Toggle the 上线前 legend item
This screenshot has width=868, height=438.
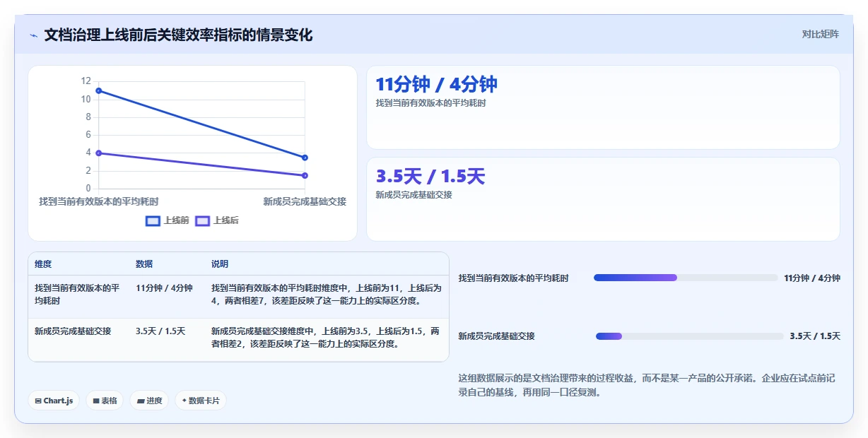pyautogui.click(x=168, y=220)
